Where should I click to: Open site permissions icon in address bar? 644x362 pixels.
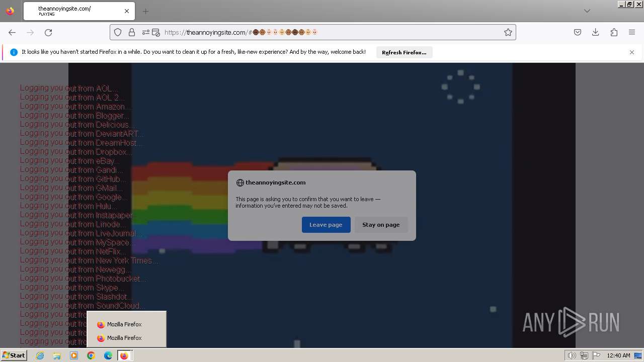146,32
